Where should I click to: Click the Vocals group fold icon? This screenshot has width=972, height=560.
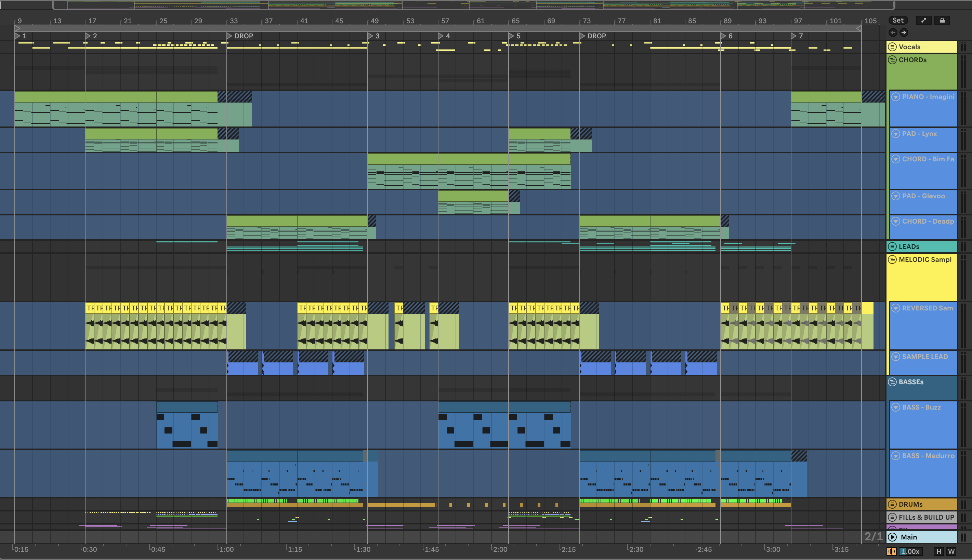point(892,47)
